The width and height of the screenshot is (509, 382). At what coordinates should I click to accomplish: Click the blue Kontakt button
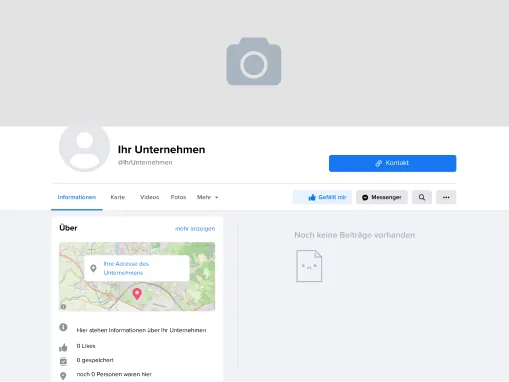coord(392,163)
